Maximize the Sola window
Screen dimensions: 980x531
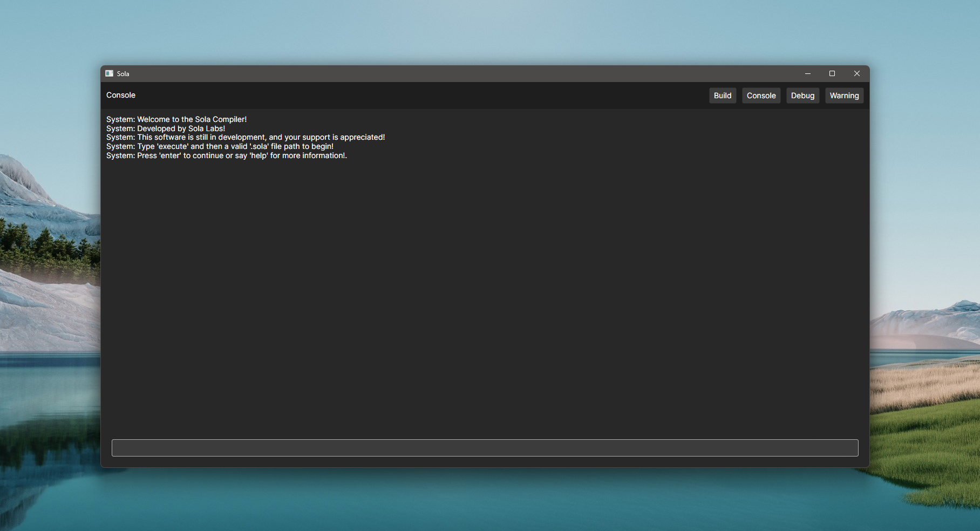tap(832, 73)
